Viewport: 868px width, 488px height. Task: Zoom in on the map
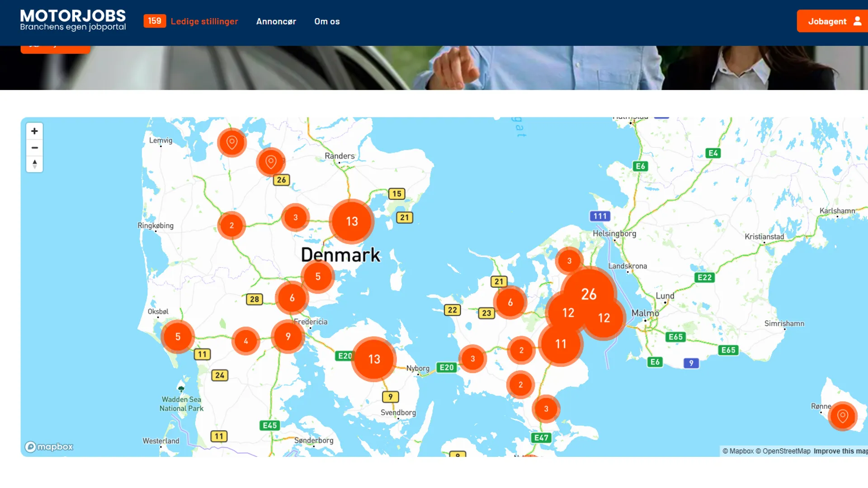(x=34, y=131)
